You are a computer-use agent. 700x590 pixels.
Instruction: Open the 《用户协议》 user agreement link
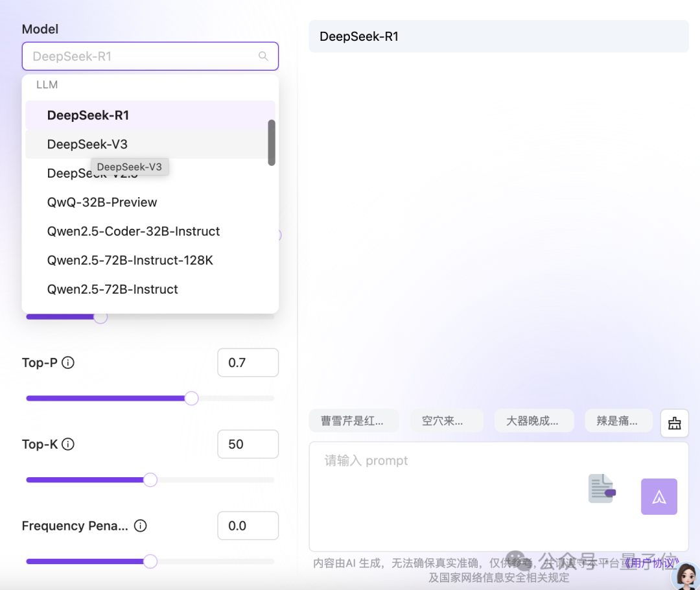tap(651, 562)
